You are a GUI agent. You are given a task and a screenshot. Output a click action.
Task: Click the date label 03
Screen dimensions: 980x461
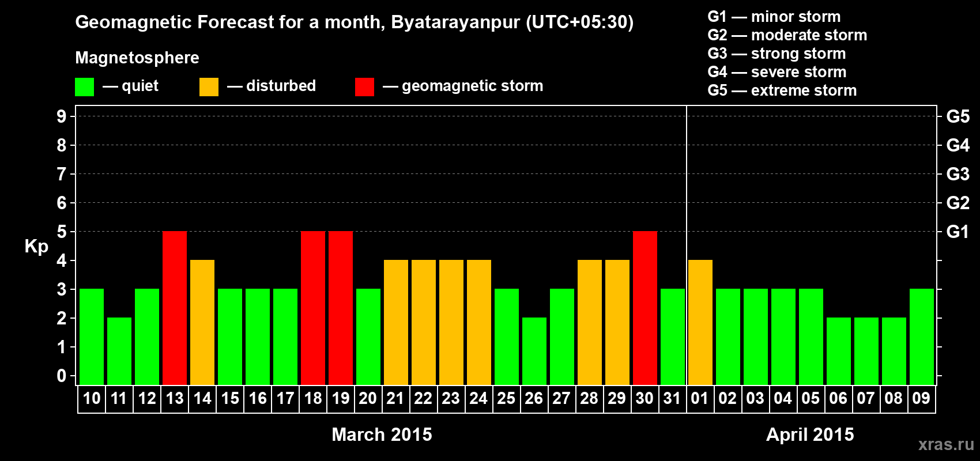click(756, 399)
